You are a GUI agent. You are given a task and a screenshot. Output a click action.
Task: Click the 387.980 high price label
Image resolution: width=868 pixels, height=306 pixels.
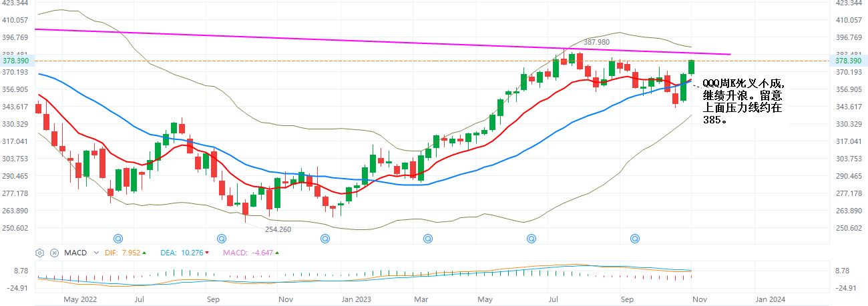pos(596,42)
